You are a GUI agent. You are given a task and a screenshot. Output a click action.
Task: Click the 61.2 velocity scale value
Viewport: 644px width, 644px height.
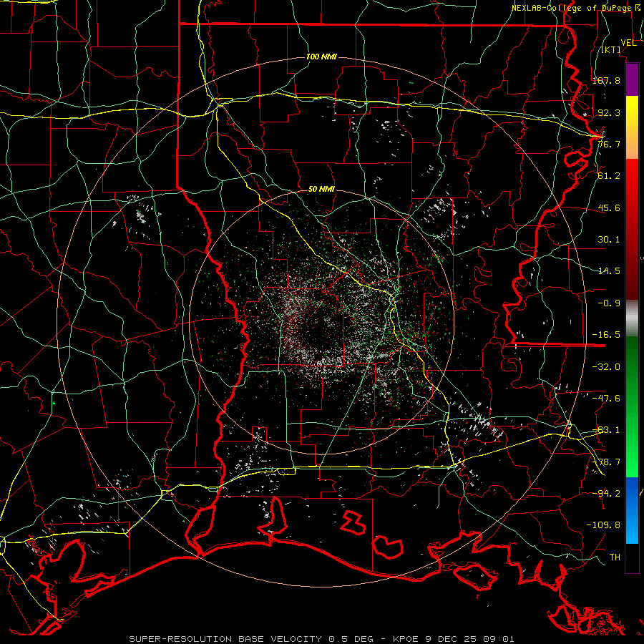click(609, 176)
